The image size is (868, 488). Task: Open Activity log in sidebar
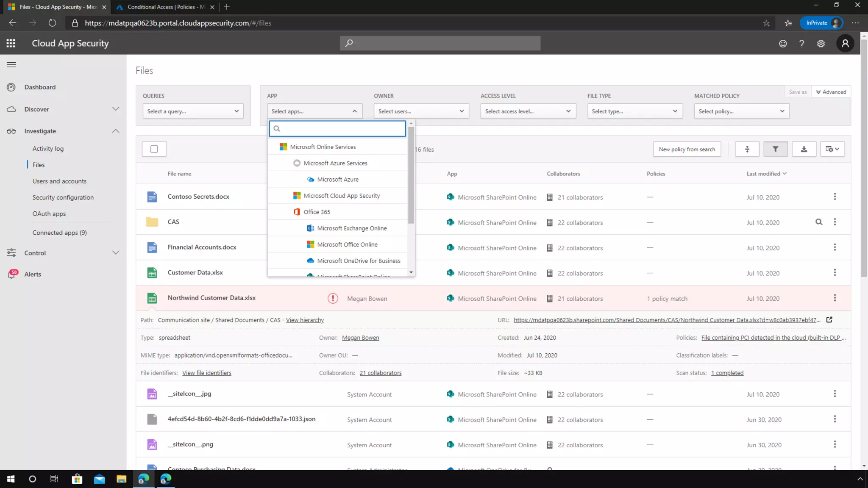[48, 149]
